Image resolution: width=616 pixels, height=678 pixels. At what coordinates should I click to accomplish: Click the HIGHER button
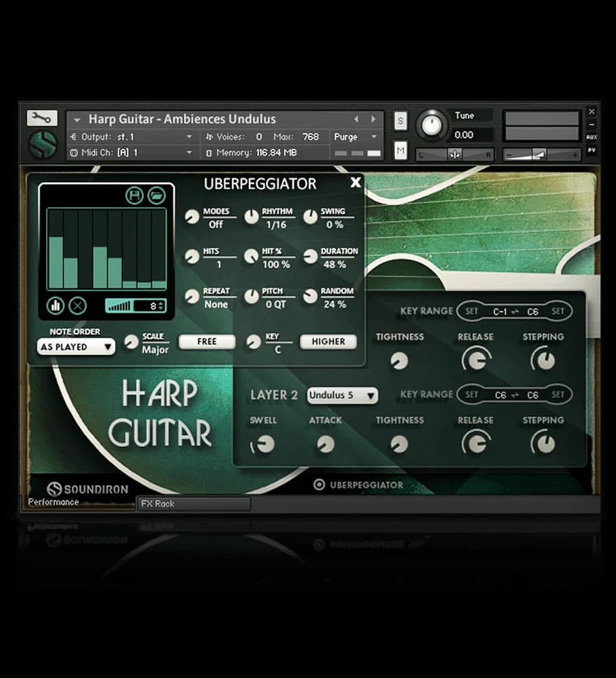(x=328, y=342)
